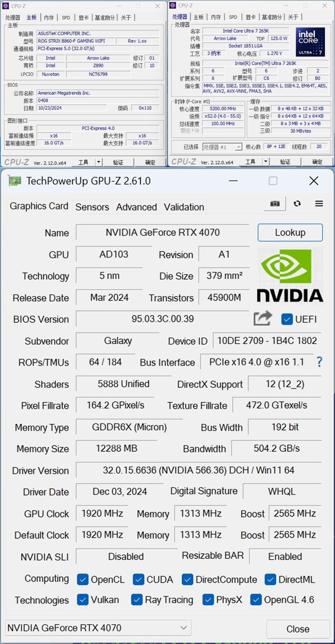Switch to the 内存 tab in left CPU-Z
This screenshot has height=644, width=335.
click(49, 17)
